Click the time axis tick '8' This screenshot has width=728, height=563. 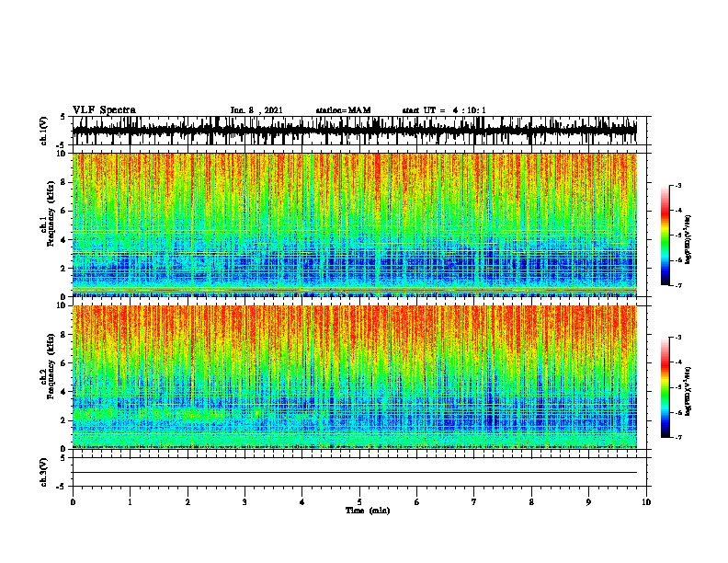click(531, 502)
